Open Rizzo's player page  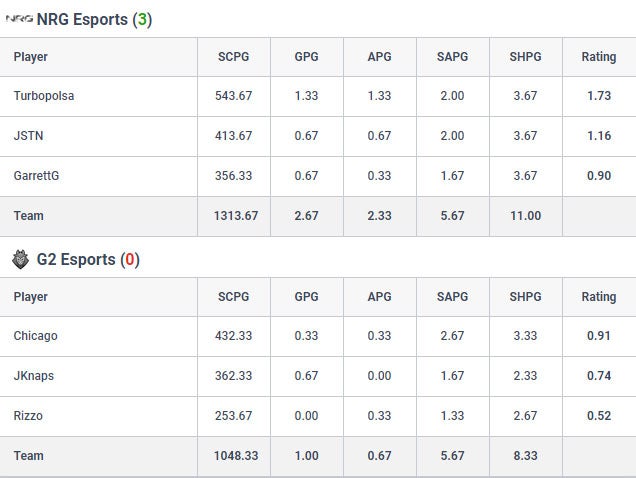pyautogui.click(x=28, y=416)
